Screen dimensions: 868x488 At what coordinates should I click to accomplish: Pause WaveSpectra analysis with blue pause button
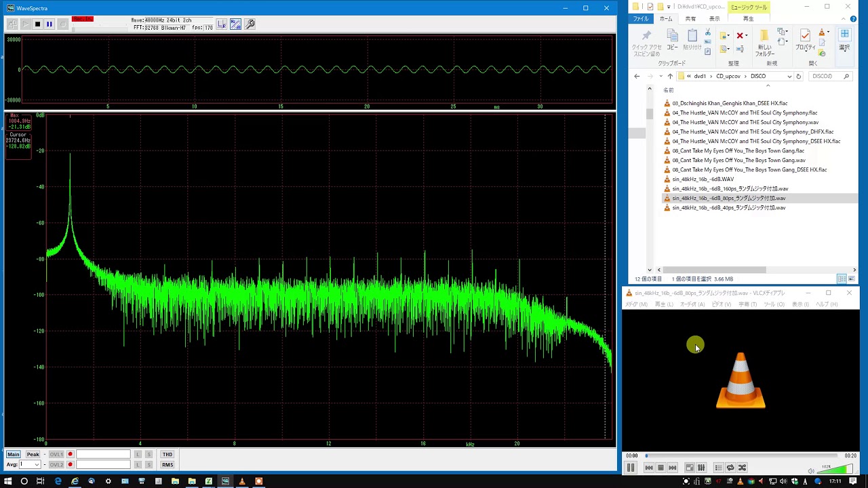tap(50, 24)
